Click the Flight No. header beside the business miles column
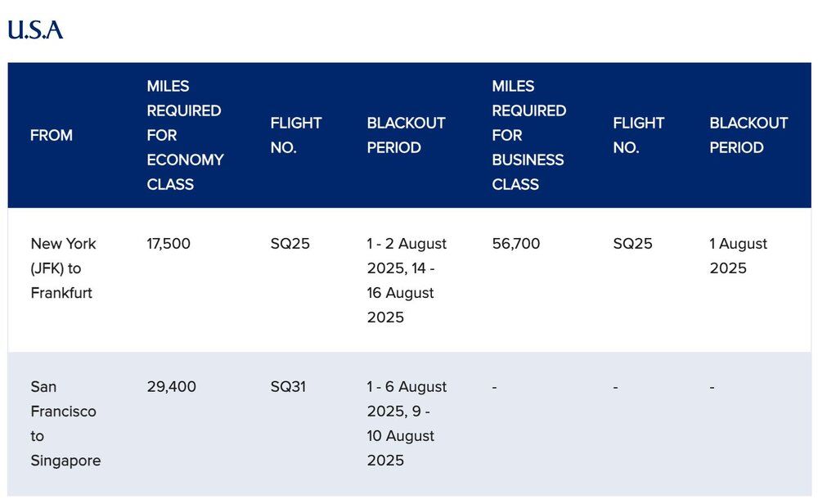 (x=639, y=135)
